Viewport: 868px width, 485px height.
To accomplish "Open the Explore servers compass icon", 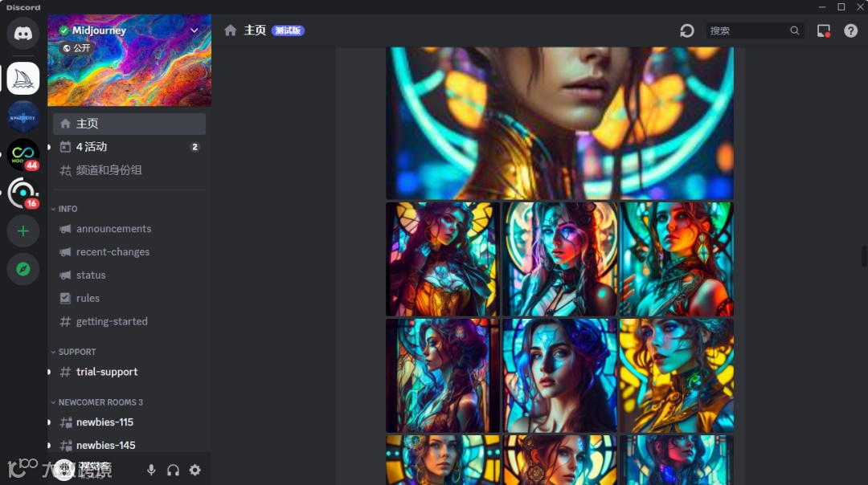I will pos(23,269).
